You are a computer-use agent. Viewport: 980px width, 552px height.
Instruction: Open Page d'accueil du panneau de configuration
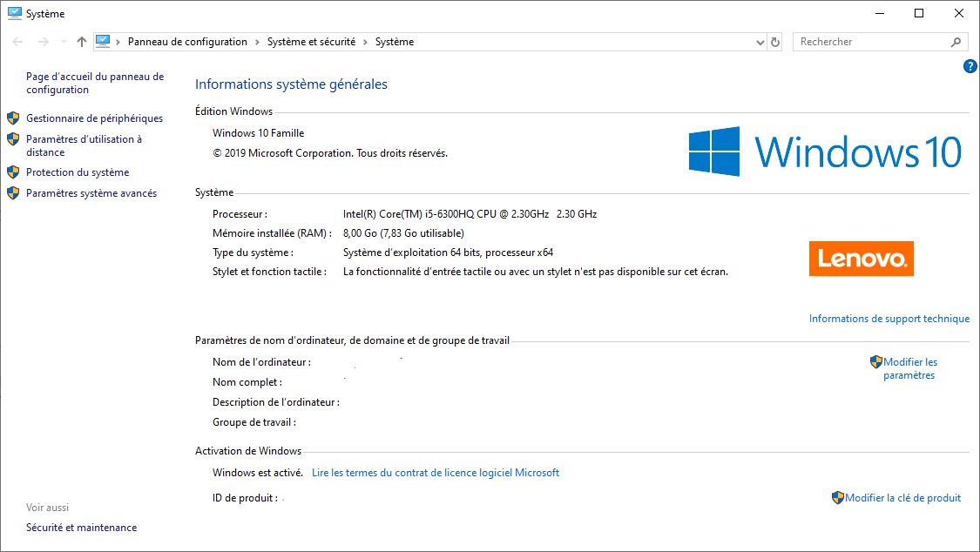95,83
